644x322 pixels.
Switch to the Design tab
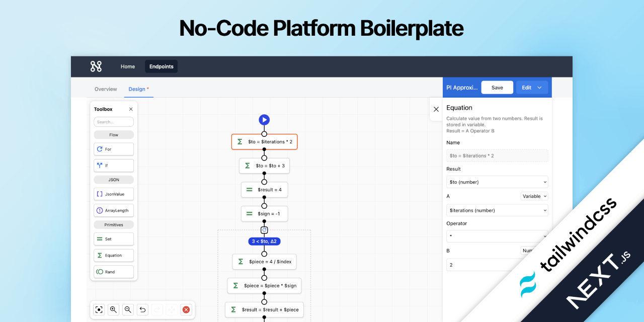pos(139,89)
